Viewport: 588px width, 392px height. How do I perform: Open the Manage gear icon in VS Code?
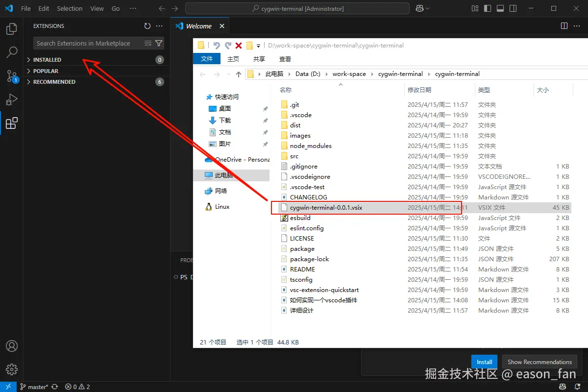pyautogui.click(x=12, y=369)
